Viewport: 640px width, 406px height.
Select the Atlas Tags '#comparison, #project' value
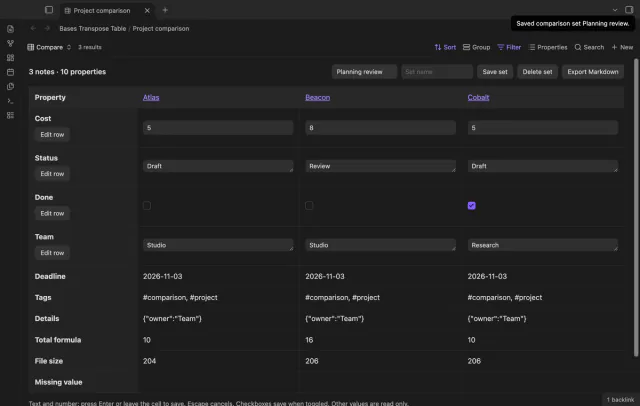point(180,297)
